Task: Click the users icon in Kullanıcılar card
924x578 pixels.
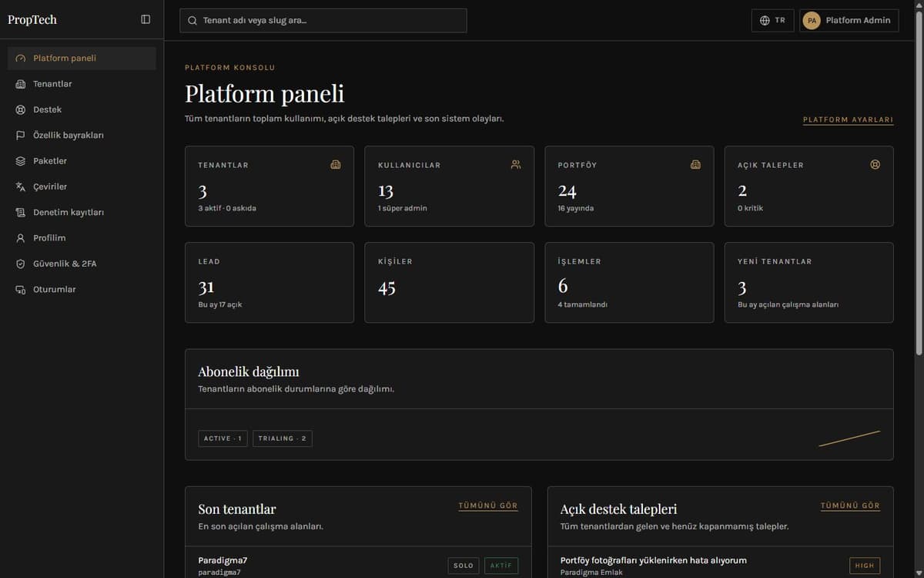Action: (516, 164)
